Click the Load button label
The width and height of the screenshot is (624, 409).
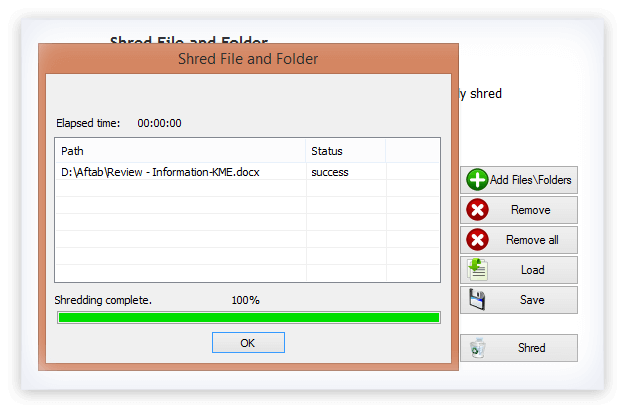532,270
